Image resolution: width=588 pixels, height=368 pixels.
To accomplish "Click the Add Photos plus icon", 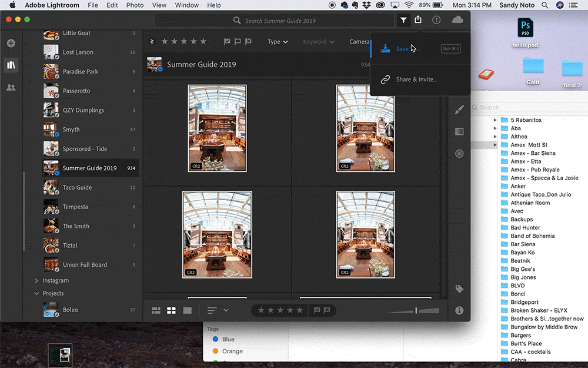I will [x=11, y=44].
